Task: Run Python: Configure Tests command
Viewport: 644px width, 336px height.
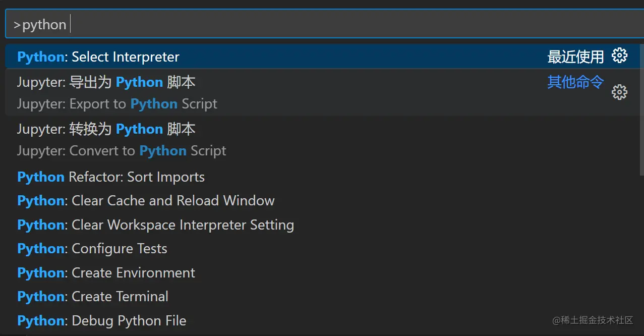Action: pyautogui.click(x=322, y=249)
